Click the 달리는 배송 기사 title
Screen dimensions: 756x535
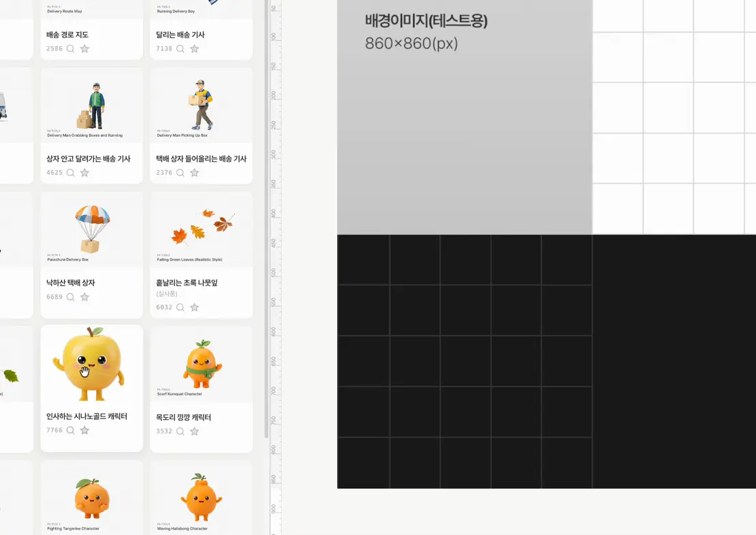click(x=180, y=35)
